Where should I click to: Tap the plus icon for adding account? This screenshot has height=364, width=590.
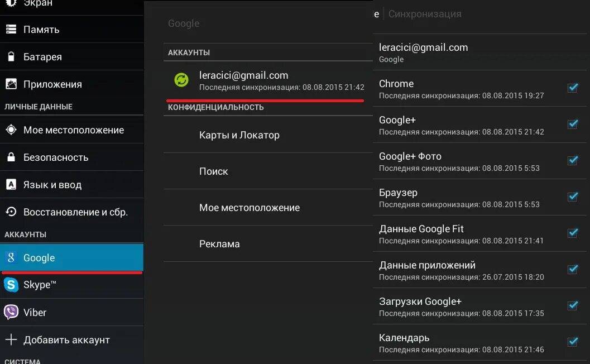tap(11, 339)
